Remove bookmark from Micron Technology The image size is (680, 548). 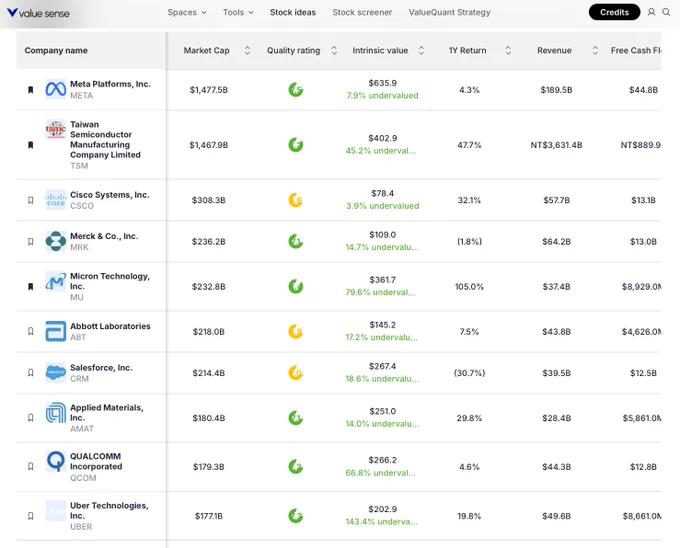coord(30,286)
